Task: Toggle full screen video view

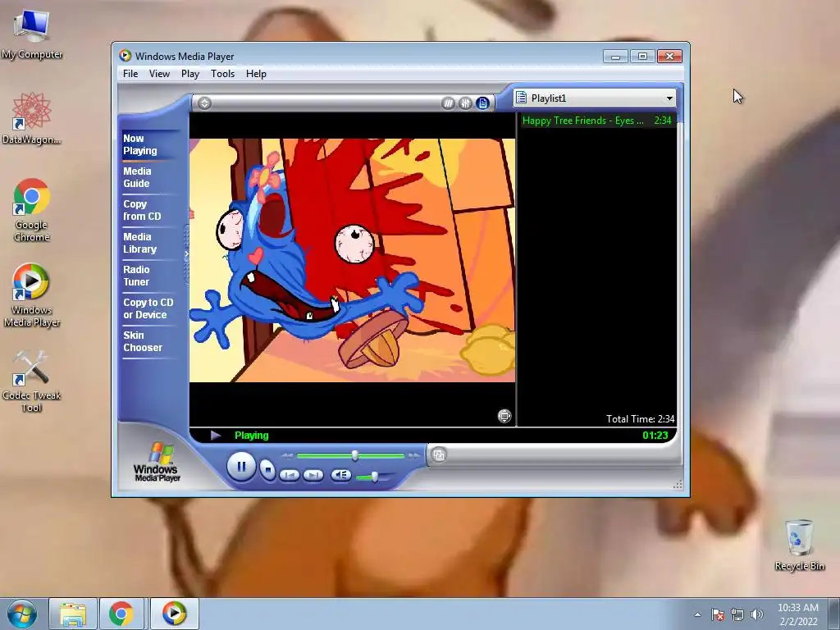Action: tap(504, 416)
